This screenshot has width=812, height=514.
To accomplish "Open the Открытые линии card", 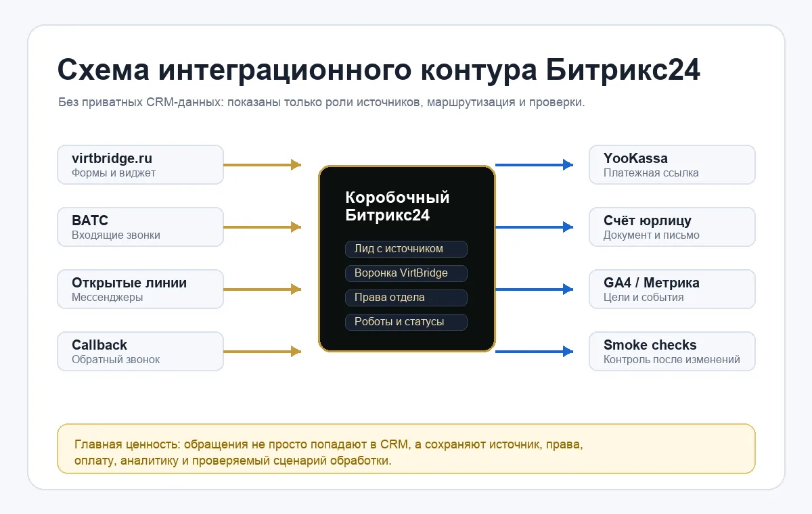I will tap(140, 289).
